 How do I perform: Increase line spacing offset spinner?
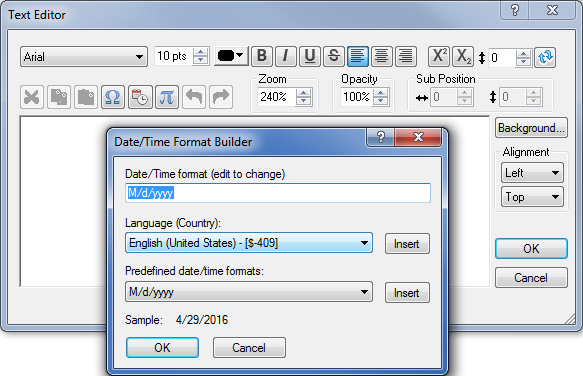[524, 54]
